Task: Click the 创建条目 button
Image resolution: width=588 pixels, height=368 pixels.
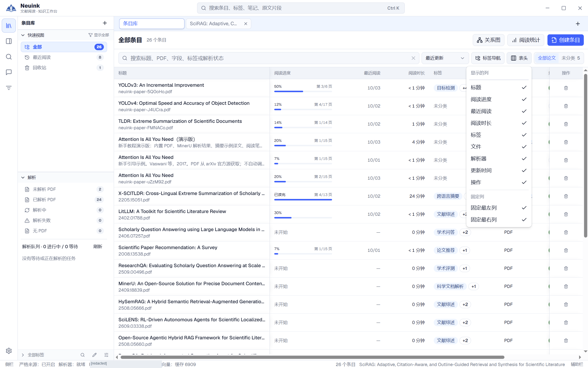Action: click(565, 40)
